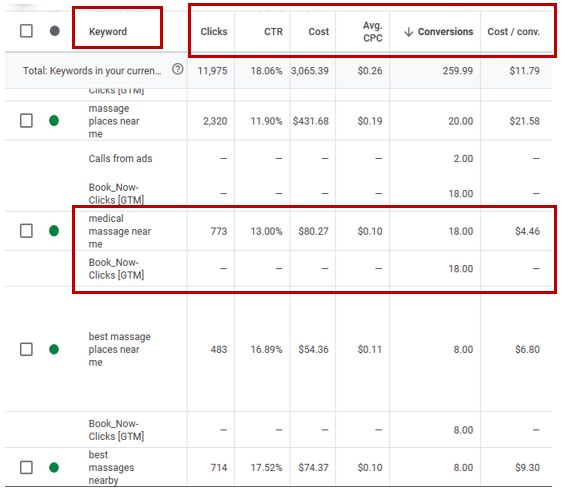The height and width of the screenshot is (500, 564).
Task: Click total CTR value 18.06%
Action: coord(267,71)
